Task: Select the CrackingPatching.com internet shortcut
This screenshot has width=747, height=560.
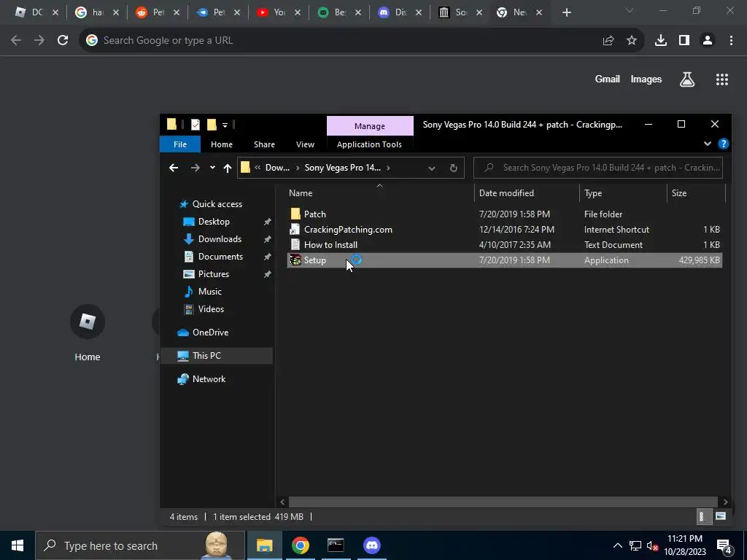Action: tap(348, 230)
